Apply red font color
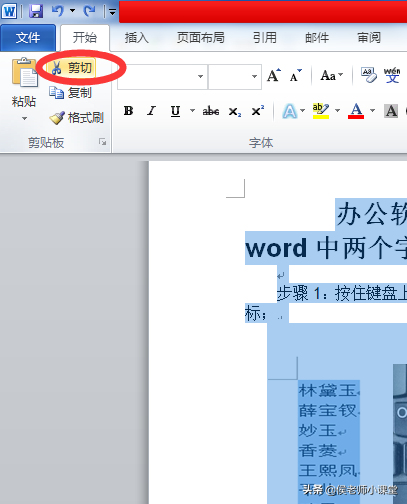This screenshot has height=504, width=407. click(x=356, y=111)
